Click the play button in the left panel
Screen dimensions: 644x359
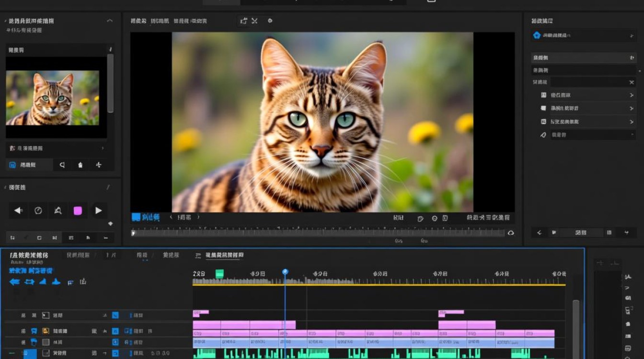point(98,211)
